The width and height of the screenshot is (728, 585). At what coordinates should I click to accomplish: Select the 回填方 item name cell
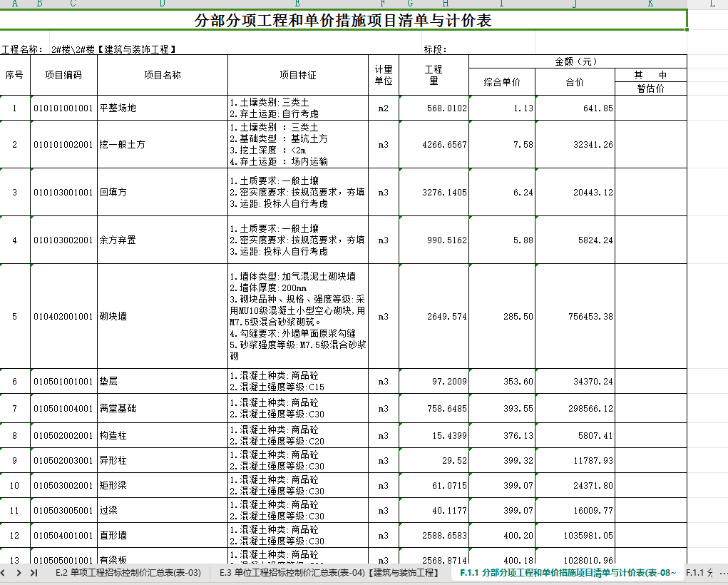(x=162, y=192)
